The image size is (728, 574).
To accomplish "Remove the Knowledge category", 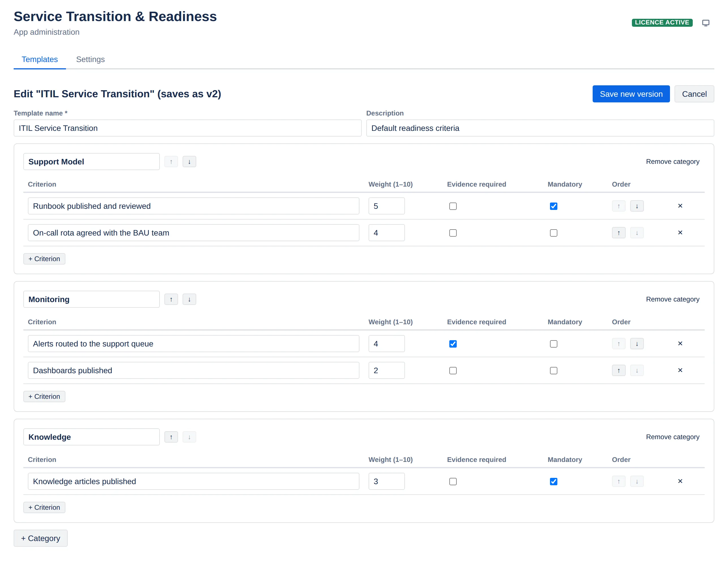I will (673, 437).
